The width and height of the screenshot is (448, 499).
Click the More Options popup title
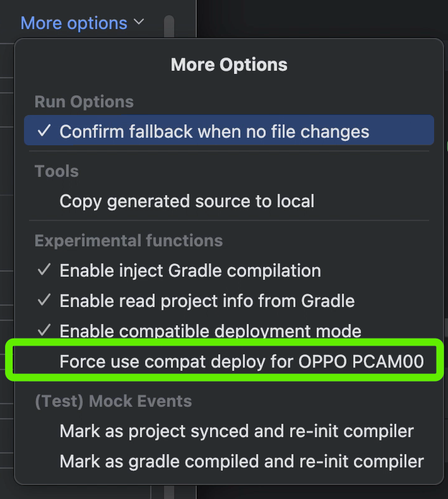(229, 64)
